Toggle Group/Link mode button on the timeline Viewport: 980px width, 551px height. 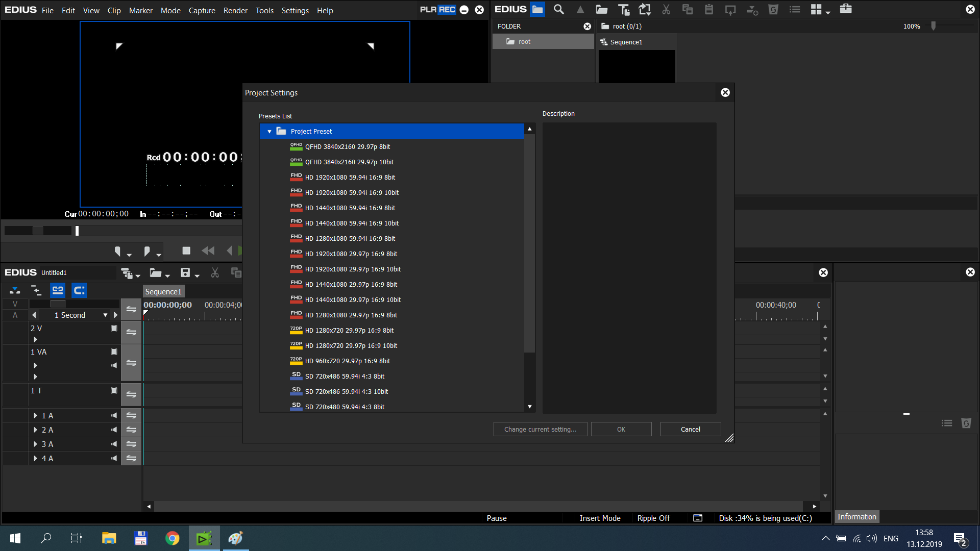[x=58, y=290]
